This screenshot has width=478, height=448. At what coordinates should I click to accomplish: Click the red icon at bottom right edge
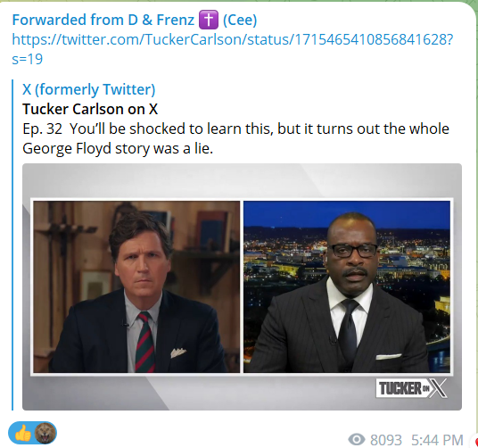(x=476, y=440)
